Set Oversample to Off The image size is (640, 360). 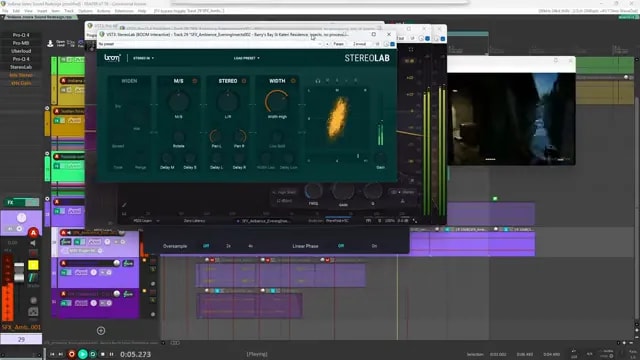206,246
